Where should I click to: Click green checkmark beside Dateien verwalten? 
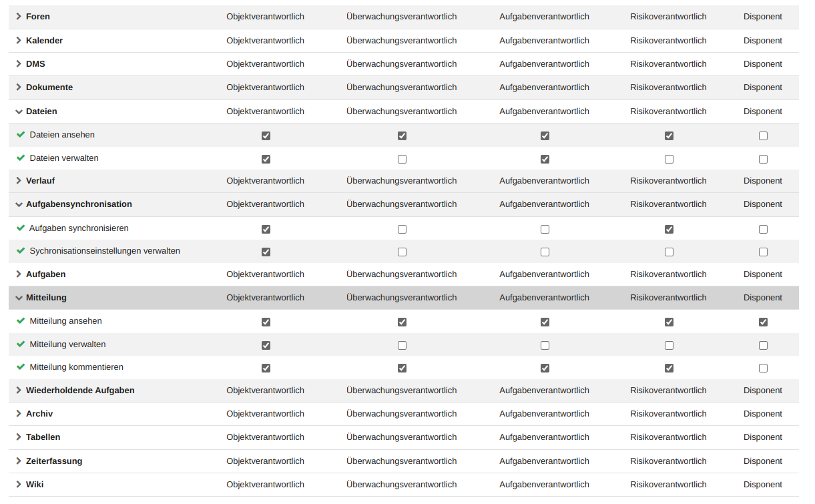[x=21, y=158]
